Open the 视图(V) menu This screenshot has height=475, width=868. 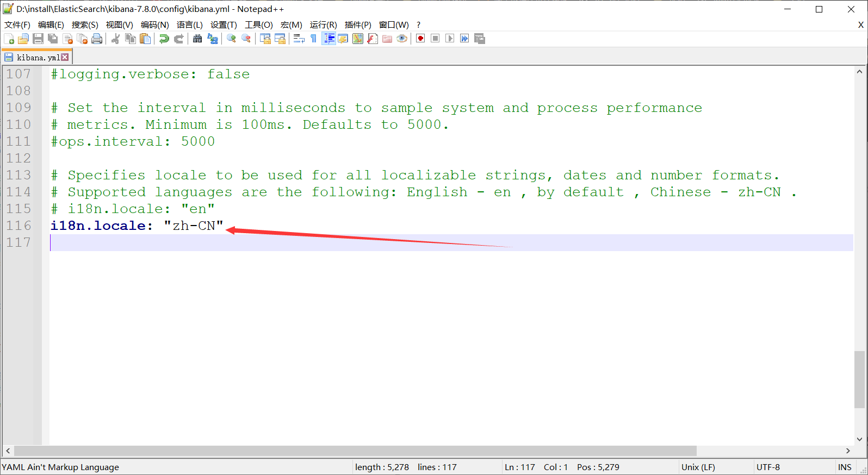click(x=120, y=25)
